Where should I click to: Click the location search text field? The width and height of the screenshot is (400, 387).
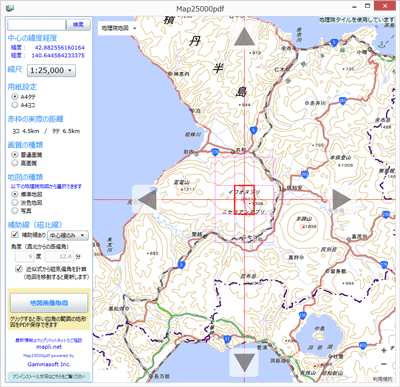click(37, 24)
